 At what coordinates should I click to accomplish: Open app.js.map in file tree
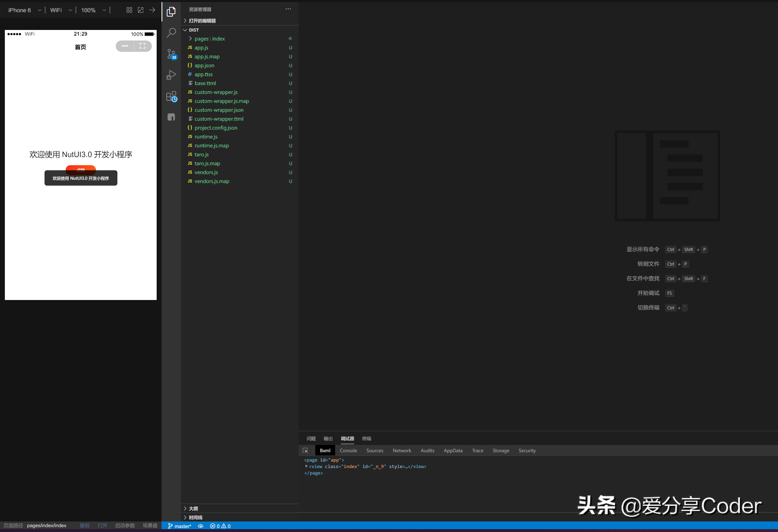point(240,57)
